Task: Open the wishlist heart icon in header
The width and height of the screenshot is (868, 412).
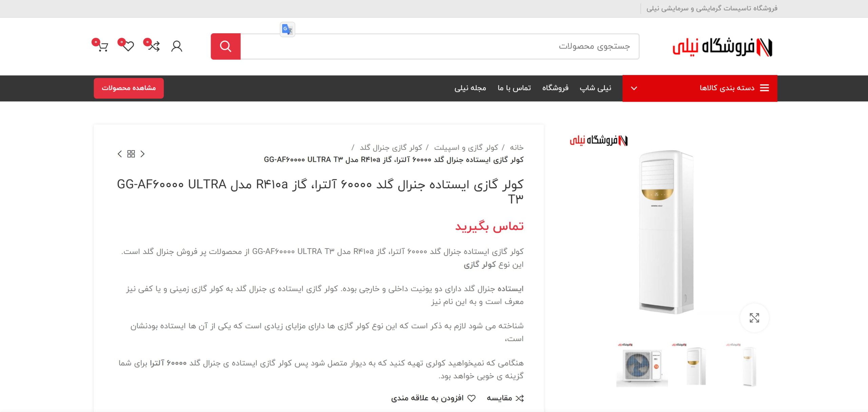Action: pyautogui.click(x=128, y=46)
